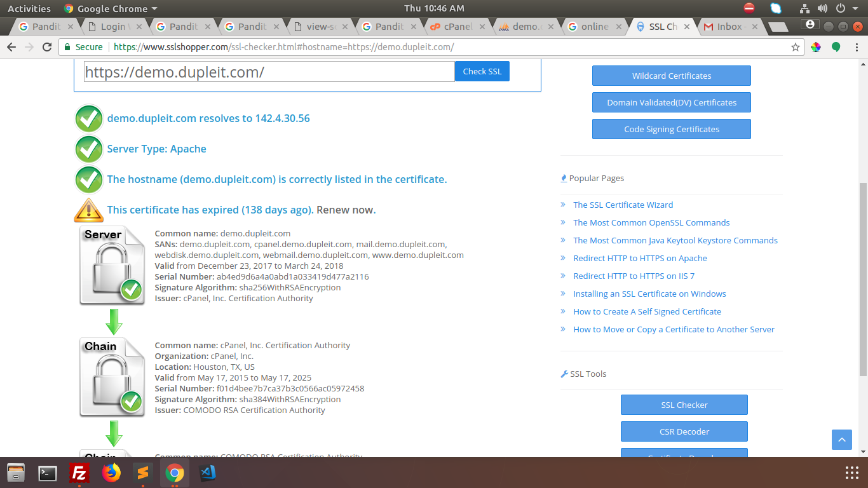This screenshot has height=488, width=868.
Task: Open the volume icon in top panel
Action: point(823,8)
